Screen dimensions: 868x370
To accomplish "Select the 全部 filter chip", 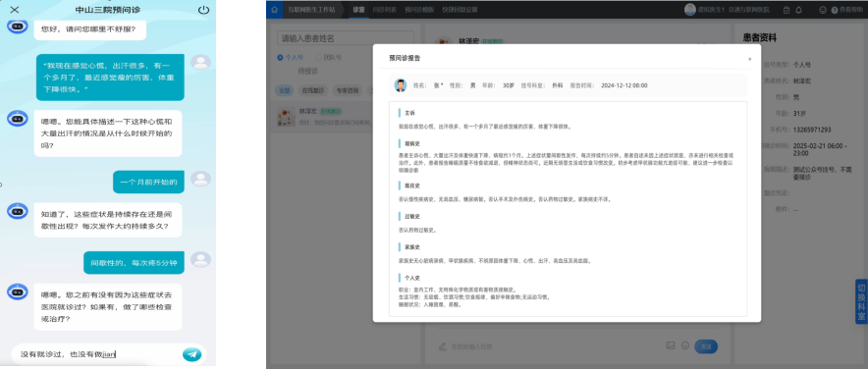I will pos(285,89).
